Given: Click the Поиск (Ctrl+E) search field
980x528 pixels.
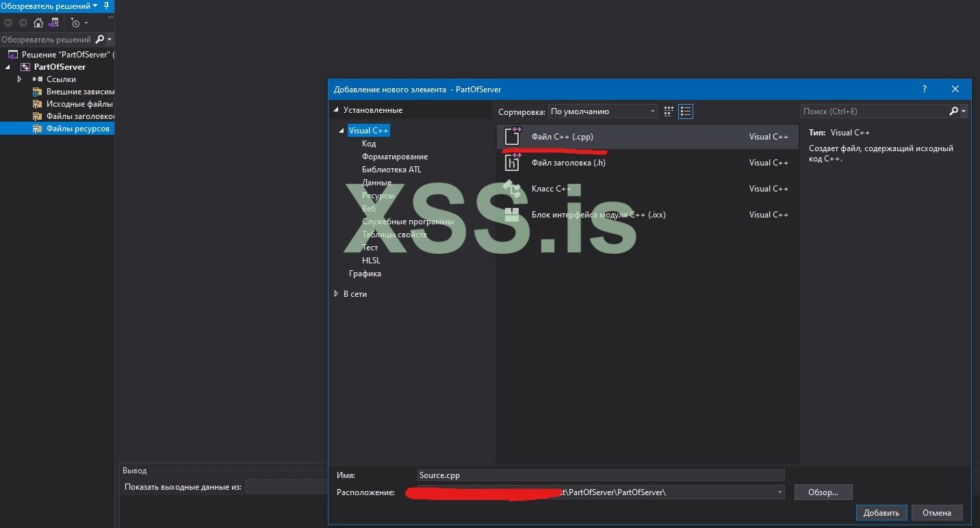Looking at the screenshot, I should point(874,111).
